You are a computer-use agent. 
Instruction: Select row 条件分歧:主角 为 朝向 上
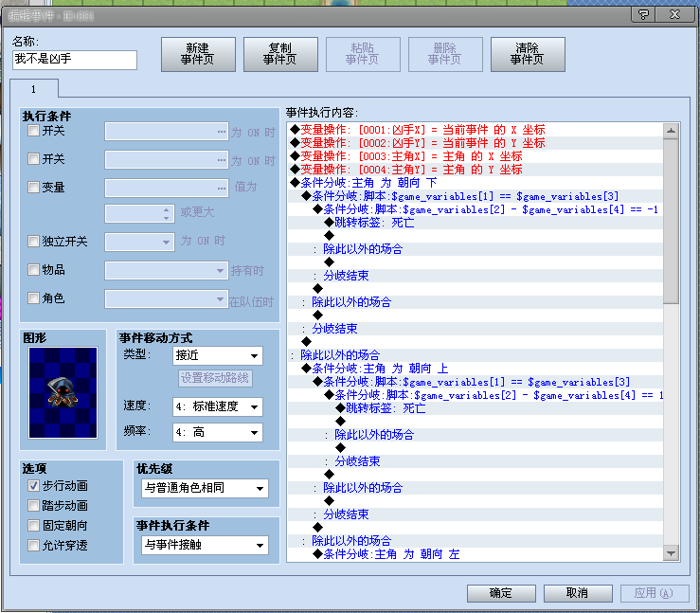pos(475,369)
